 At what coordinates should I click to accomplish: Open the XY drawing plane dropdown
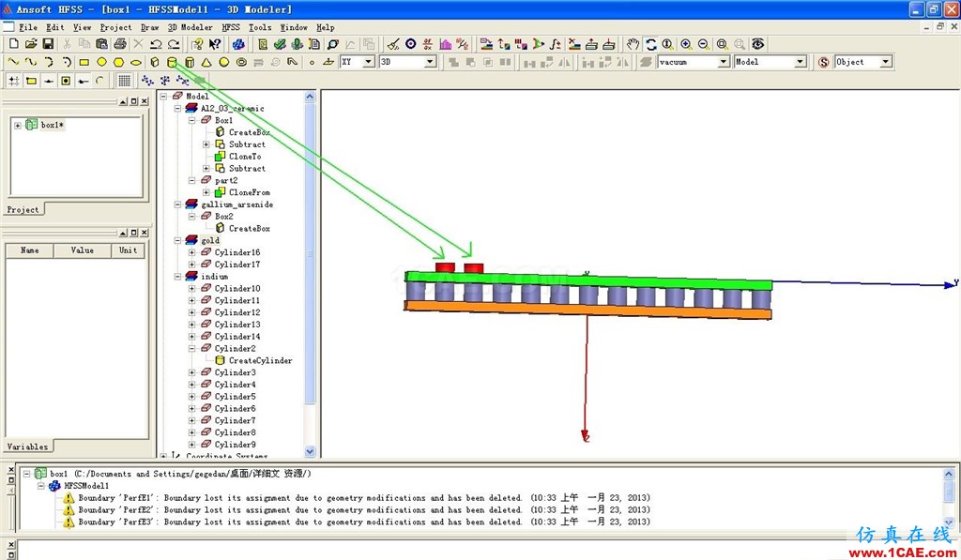click(x=368, y=62)
